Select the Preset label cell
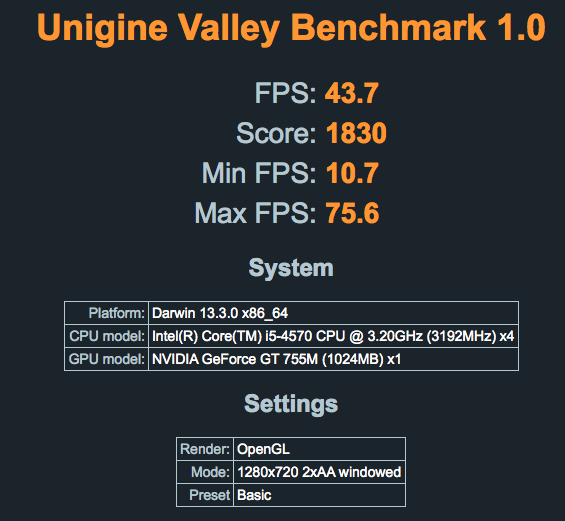Screen dimensions: 565x521 [205, 495]
